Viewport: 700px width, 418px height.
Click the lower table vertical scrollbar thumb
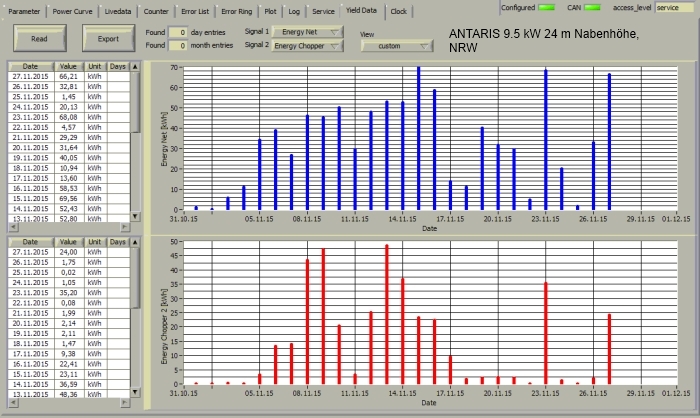click(135, 278)
